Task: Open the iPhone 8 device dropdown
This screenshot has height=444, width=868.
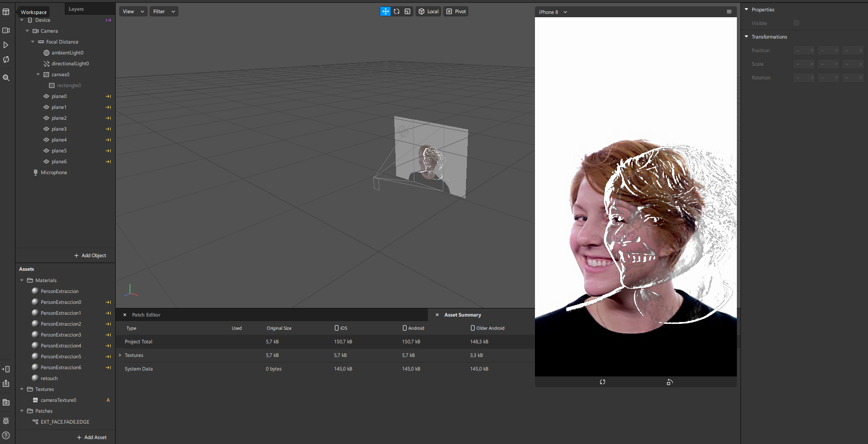Action: (x=553, y=12)
